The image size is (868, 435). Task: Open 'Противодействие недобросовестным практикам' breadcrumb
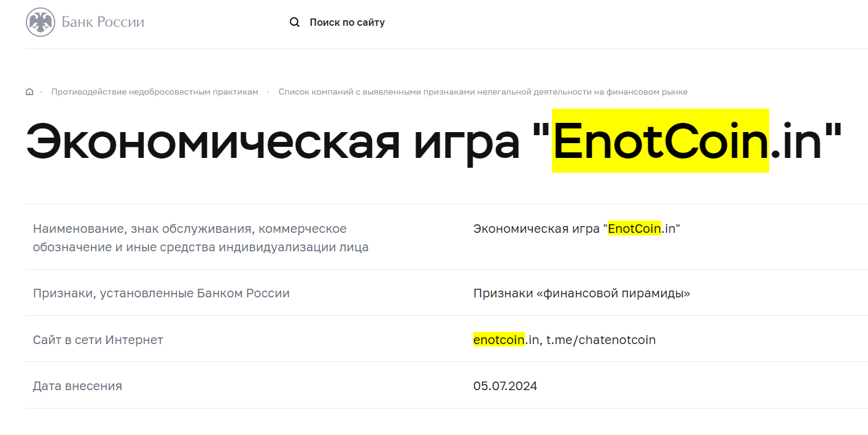[x=155, y=92]
